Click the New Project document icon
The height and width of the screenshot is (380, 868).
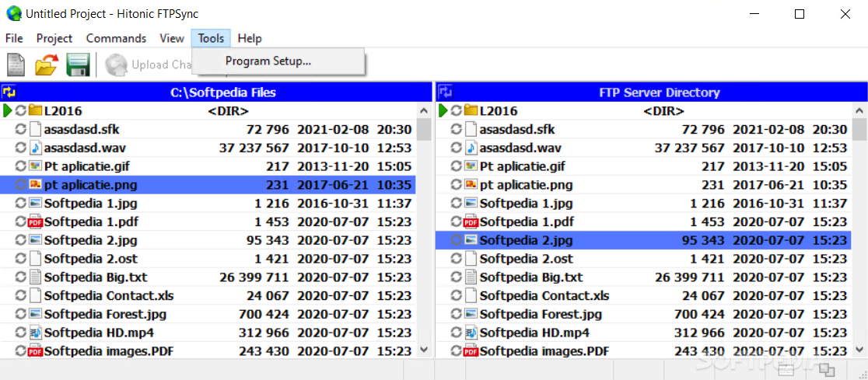pyautogui.click(x=16, y=64)
